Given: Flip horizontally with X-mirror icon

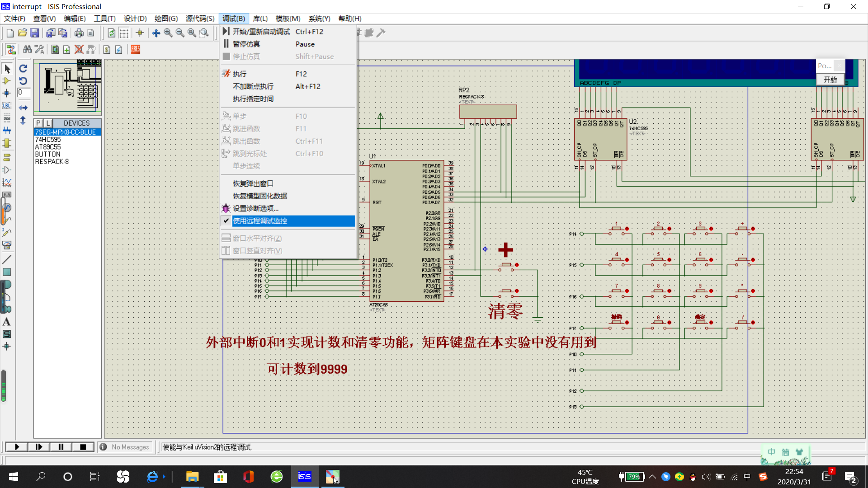Looking at the screenshot, I should pyautogui.click(x=23, y=108).
